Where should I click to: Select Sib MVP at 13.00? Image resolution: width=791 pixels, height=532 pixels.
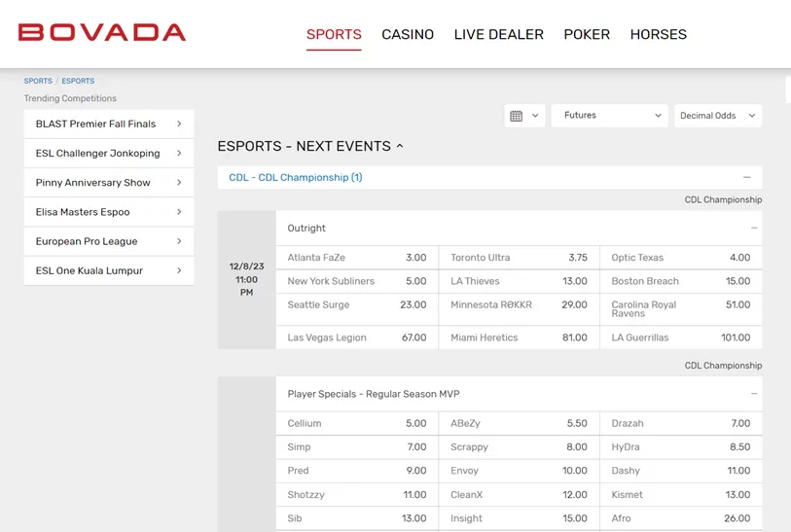[x=357, y=518]
